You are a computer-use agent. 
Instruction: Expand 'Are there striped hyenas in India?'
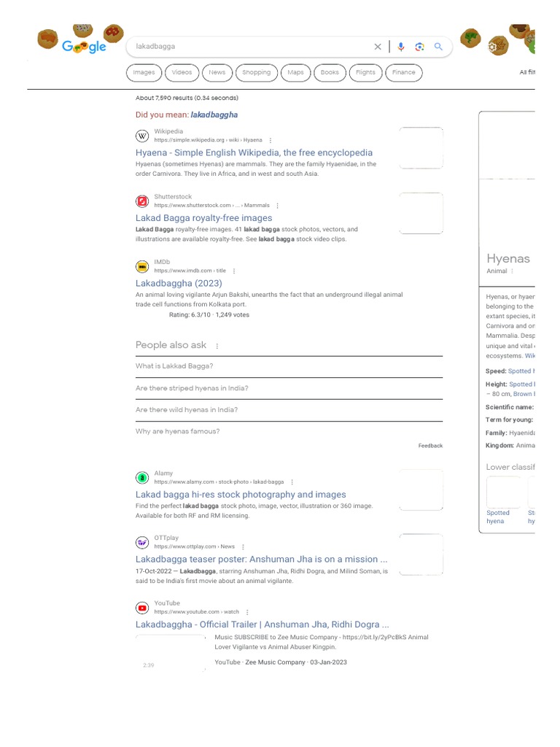point(289,388)
